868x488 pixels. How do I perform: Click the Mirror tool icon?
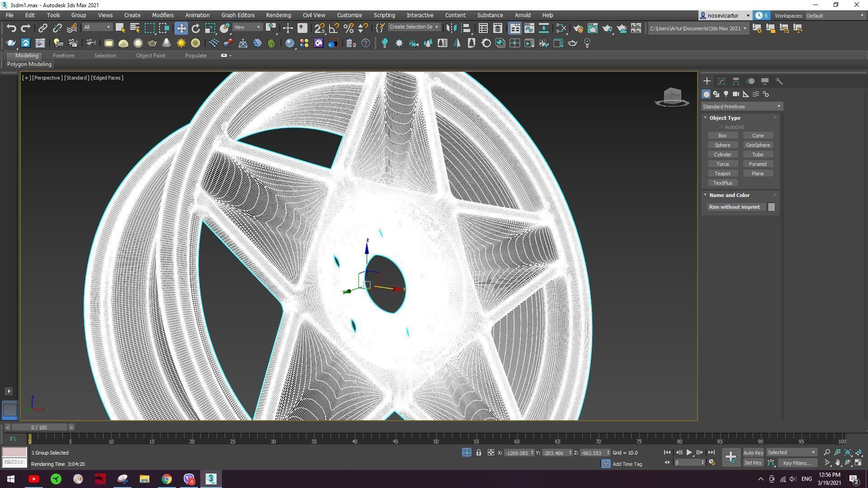(451, 28)
